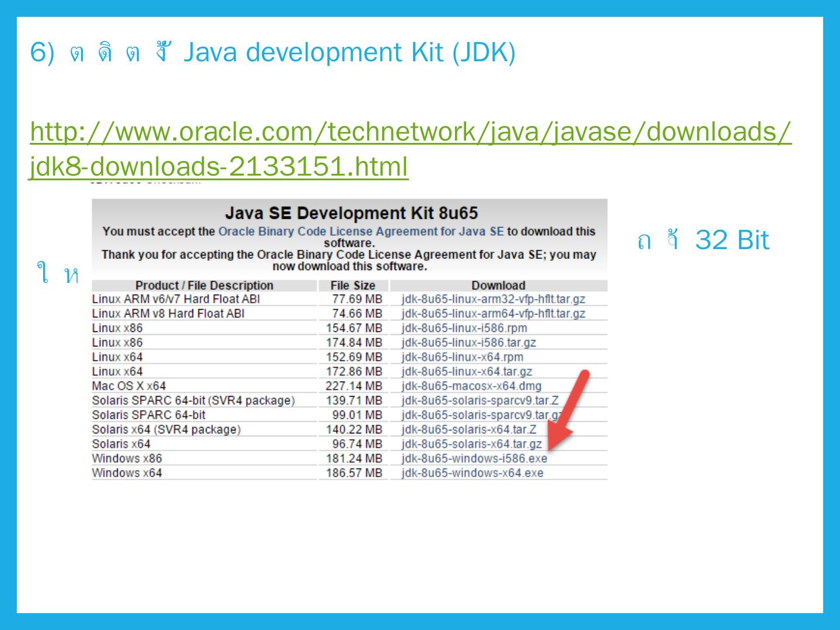Download jdk-8u65-linux-x64.tar.gz file
Image resolution: width=840 pixels, height=630 pixels.
click(467, 372)
